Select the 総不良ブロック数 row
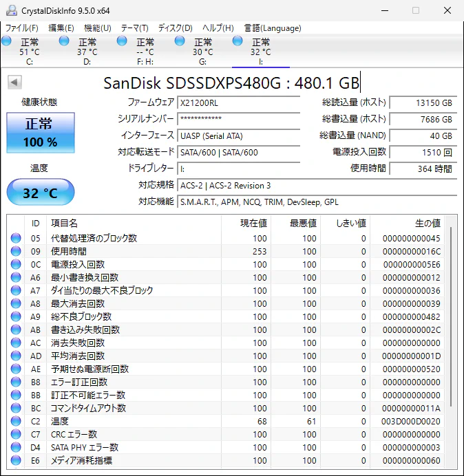The width and height of the screenshot is (464, 476). point(226,316)
